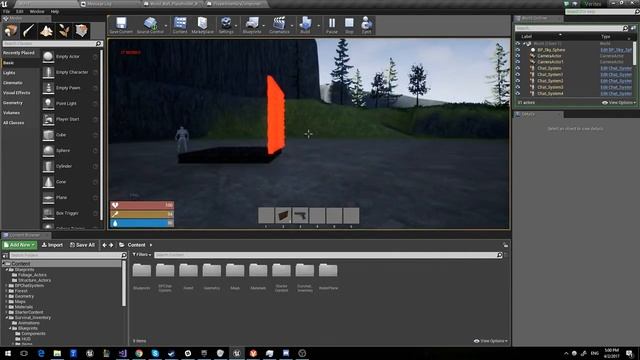Click the Plane primitive icon

coord(48,198)
